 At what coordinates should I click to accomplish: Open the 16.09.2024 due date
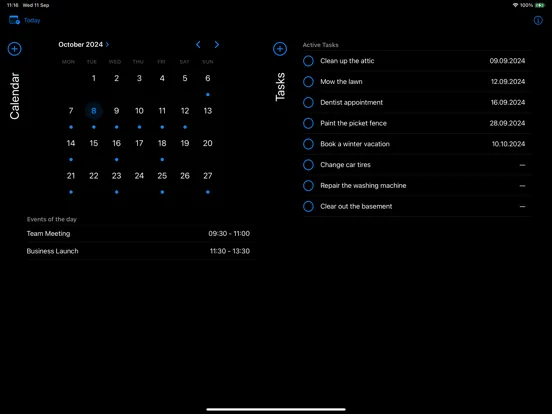tap(508, 102)
